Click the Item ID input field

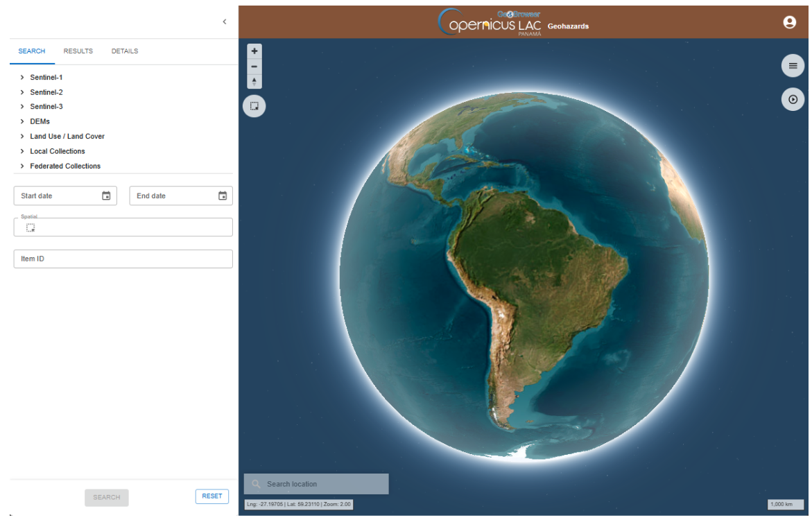click(123, 259)
